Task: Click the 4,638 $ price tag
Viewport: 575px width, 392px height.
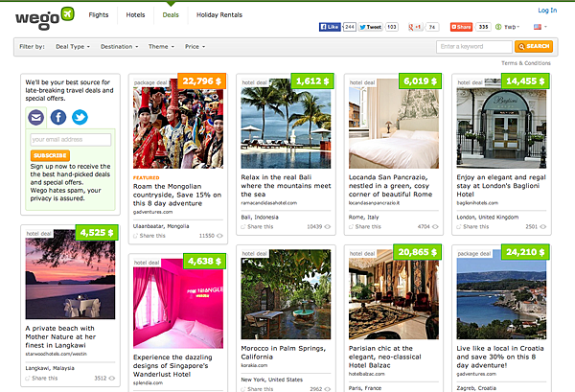Action: point(205,261)
